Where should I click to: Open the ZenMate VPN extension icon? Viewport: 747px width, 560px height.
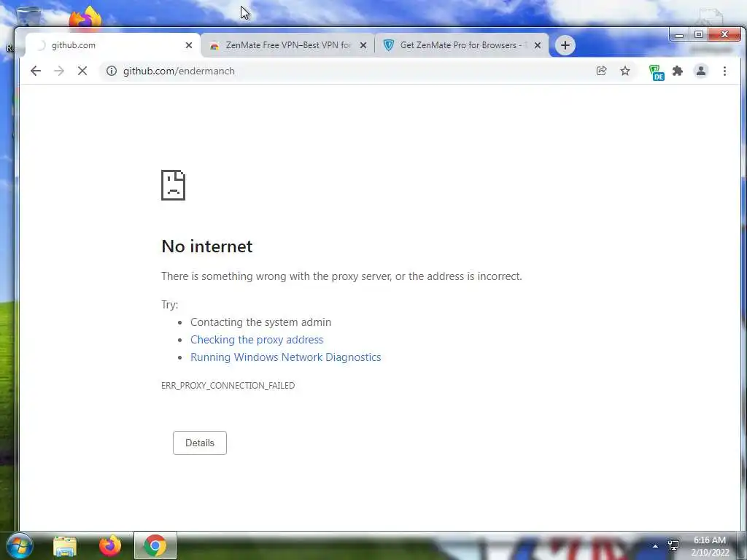pyautogui.click(x=657, y=72)
